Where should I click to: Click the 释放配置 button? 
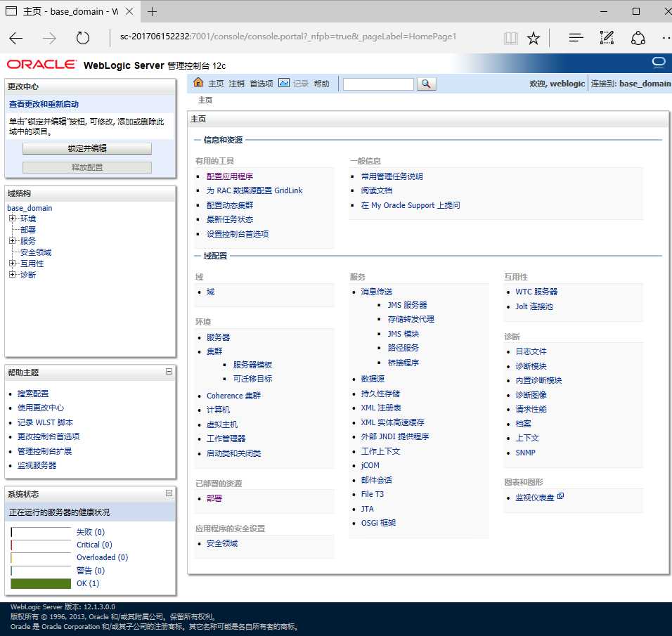click(x=87, y=167)
